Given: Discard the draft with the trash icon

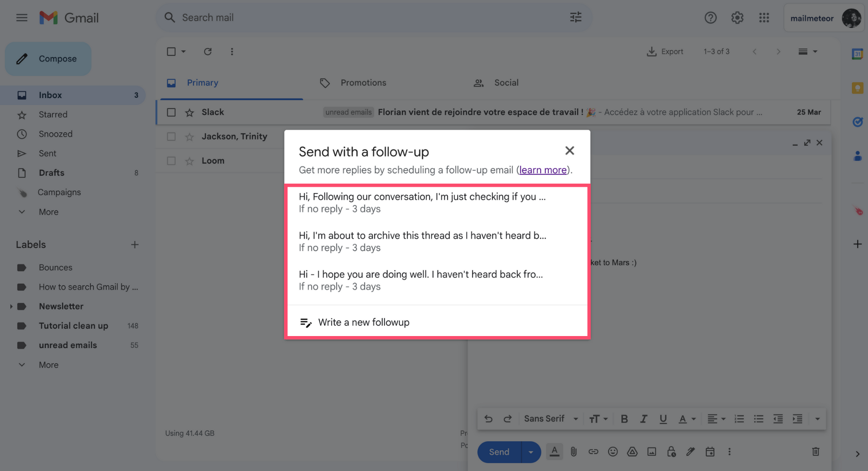Looking at the screenshot, I should pos(816,452).
